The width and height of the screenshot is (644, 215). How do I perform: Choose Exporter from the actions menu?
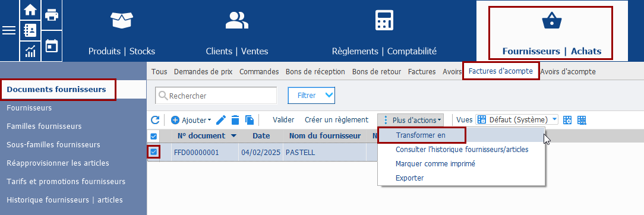tap(409, 178)
